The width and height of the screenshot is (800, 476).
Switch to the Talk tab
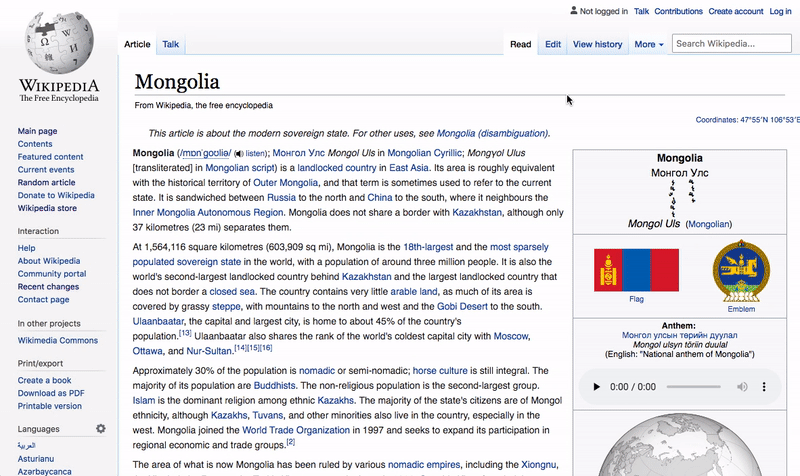coord(170,44)
